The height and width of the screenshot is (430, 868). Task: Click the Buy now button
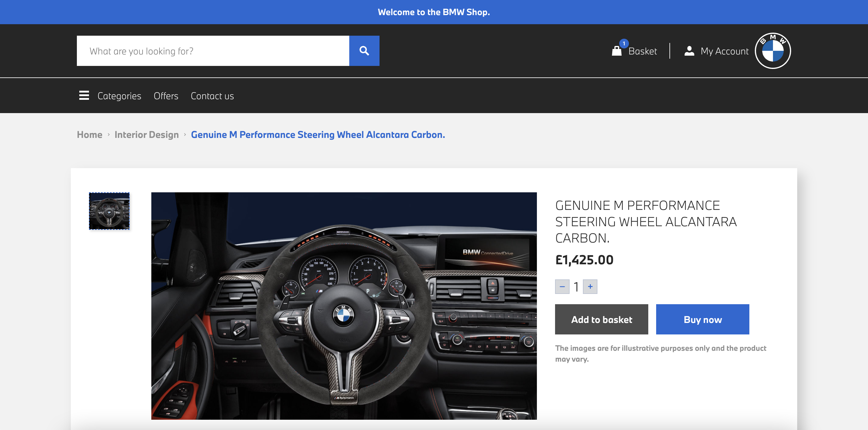(702, 319)
